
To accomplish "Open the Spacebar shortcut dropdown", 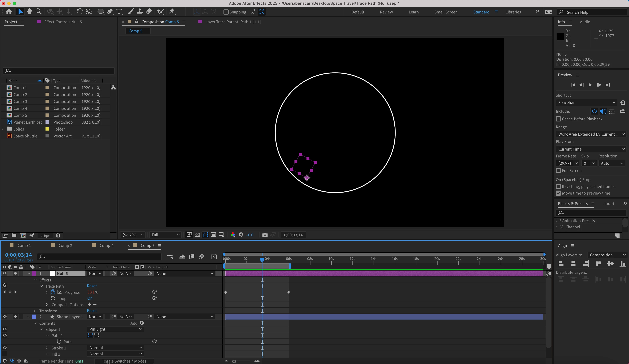I will tap(586, 103).
